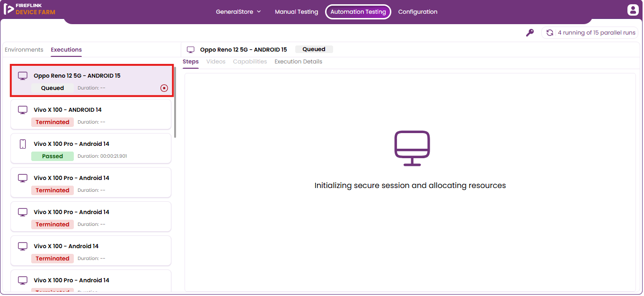Viewport: 644px width, 296px height.
Task: Click the Queued badge in the details header
Action: click(314, 49)
